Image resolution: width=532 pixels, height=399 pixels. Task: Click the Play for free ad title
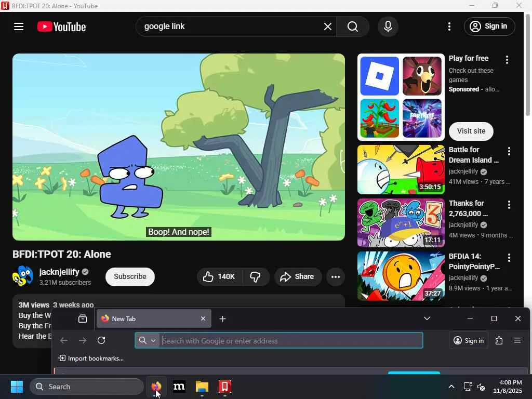point(469,58)
